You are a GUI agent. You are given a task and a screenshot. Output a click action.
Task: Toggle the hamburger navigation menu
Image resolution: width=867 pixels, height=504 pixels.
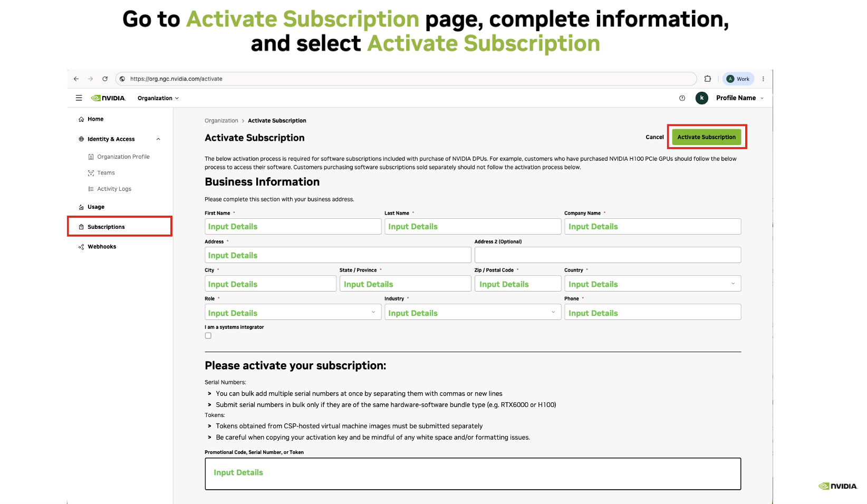(79, 98)
